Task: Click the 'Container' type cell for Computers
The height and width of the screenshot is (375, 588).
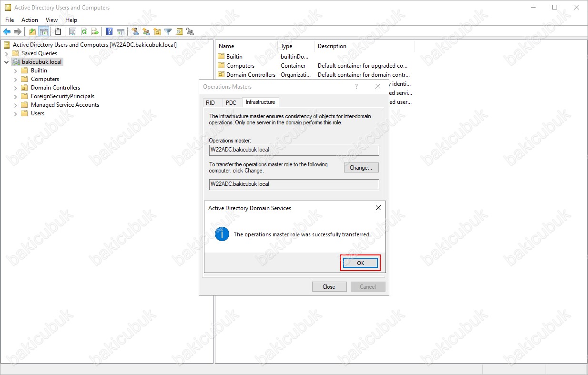Action: pyautogui.click(x=293, y=66)
